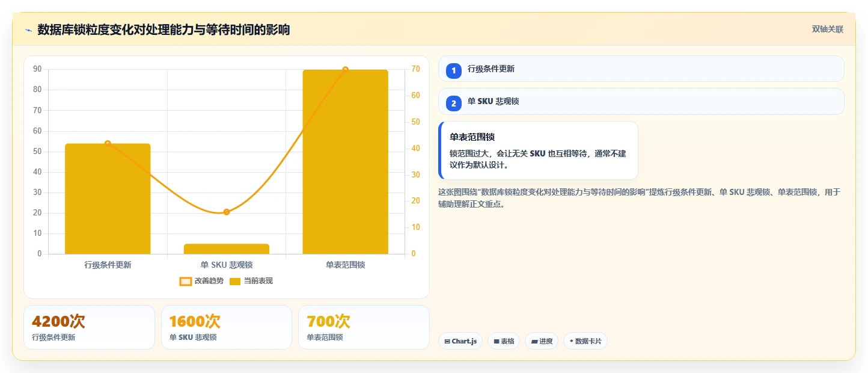Screen dimensions: 868x373
Task: Click the text 锁范围过大 in the description
Action: tap(468, 154)
